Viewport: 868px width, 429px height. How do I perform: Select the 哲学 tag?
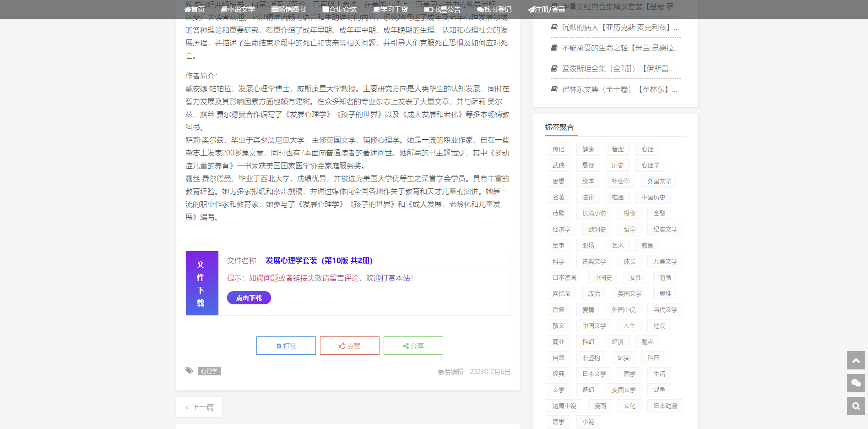(x=629, y=230)
